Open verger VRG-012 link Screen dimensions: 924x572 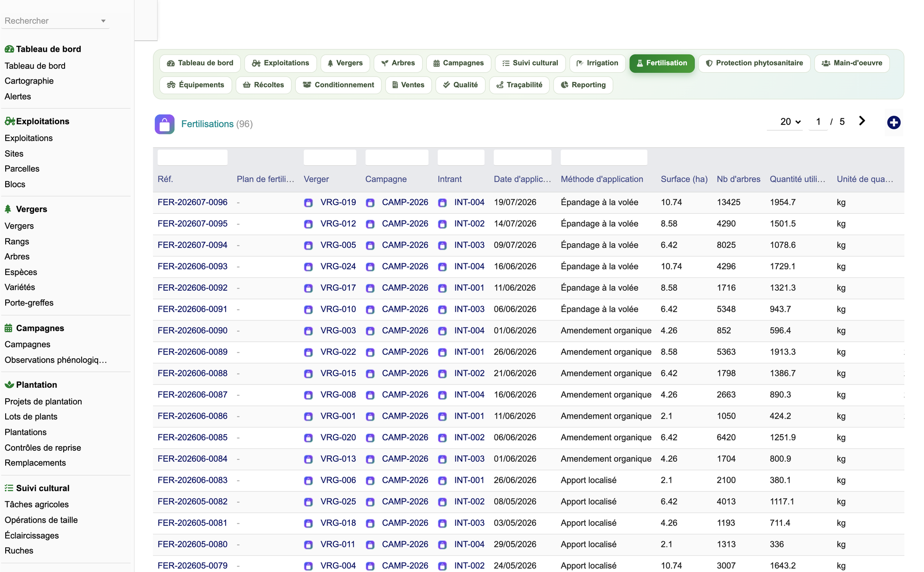click(338, 224)
